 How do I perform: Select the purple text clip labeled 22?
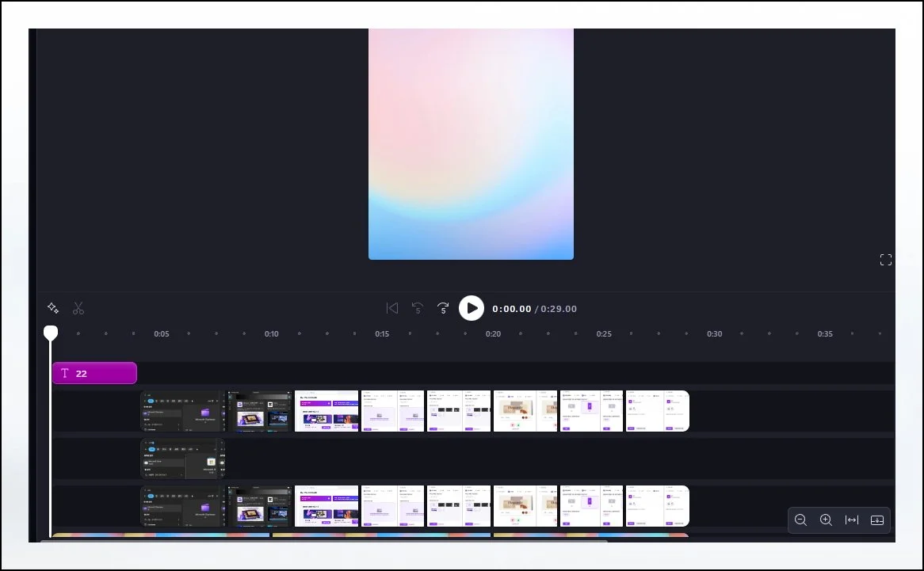click(x=94, y=373)
